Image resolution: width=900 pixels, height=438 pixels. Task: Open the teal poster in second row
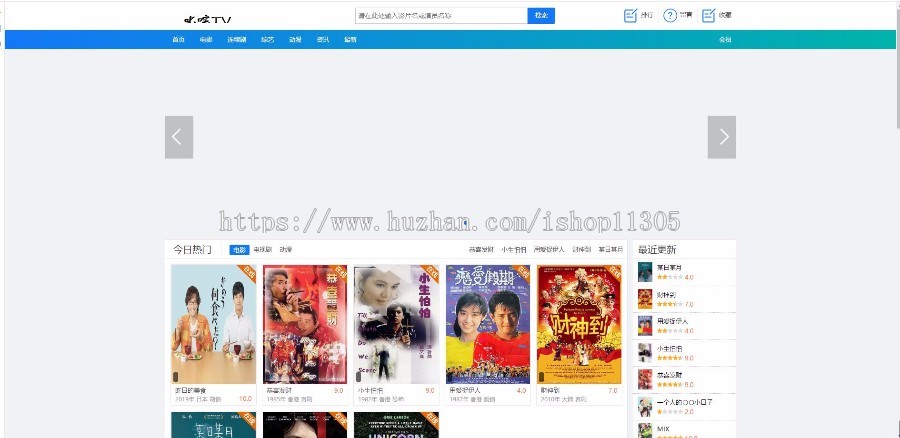[x=214, y=425]
